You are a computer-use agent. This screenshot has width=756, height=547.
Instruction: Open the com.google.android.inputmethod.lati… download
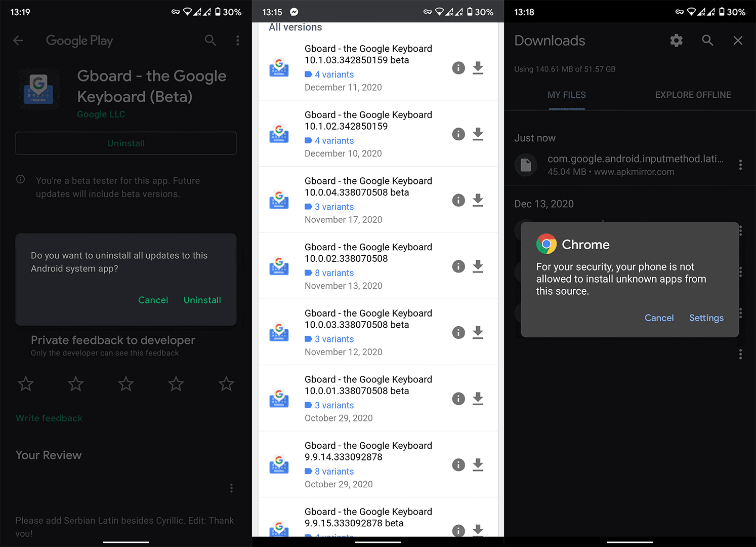coord(630,165)
